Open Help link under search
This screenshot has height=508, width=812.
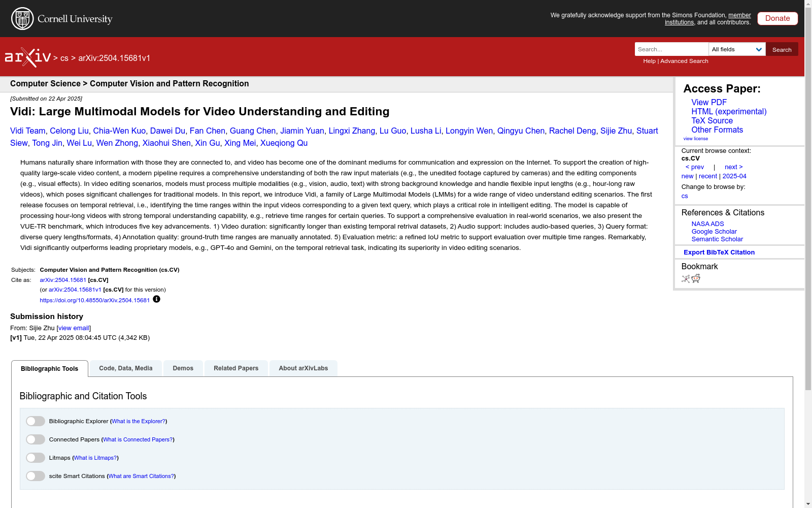point(649,61)
